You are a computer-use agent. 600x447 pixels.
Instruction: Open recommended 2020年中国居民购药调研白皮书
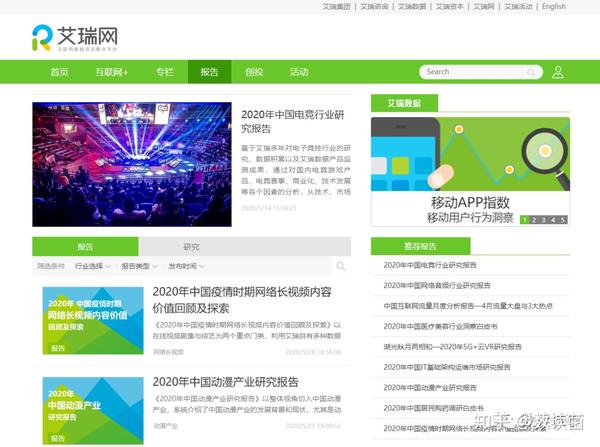[x=434, y=408]
